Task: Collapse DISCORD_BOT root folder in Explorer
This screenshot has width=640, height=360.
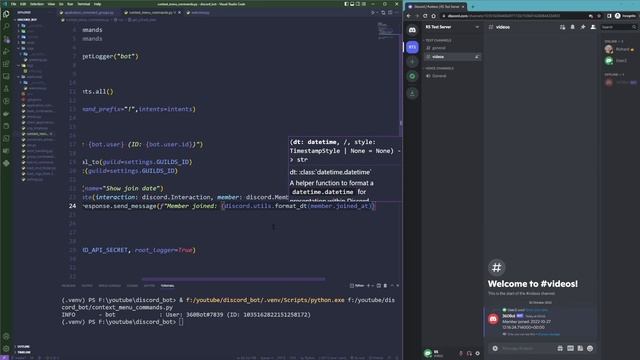Action: [26, 20]
